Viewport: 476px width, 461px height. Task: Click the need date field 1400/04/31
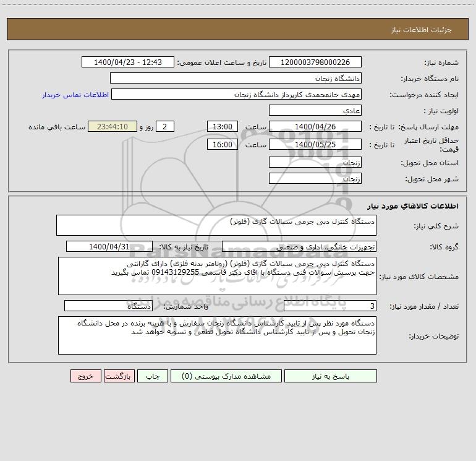tap(109, 246)
